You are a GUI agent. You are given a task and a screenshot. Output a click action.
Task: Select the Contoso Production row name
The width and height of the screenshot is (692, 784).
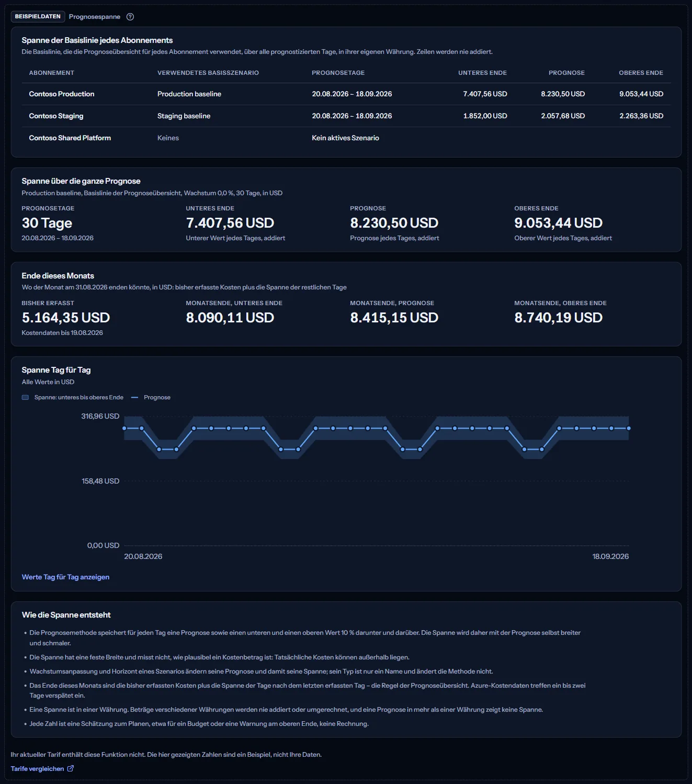(62, 94)
